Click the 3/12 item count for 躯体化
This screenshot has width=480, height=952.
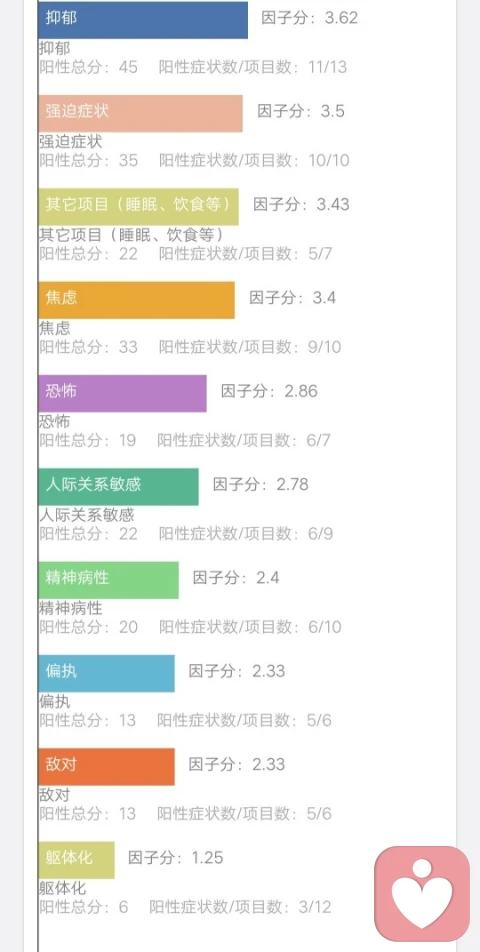tap(314, 908)
